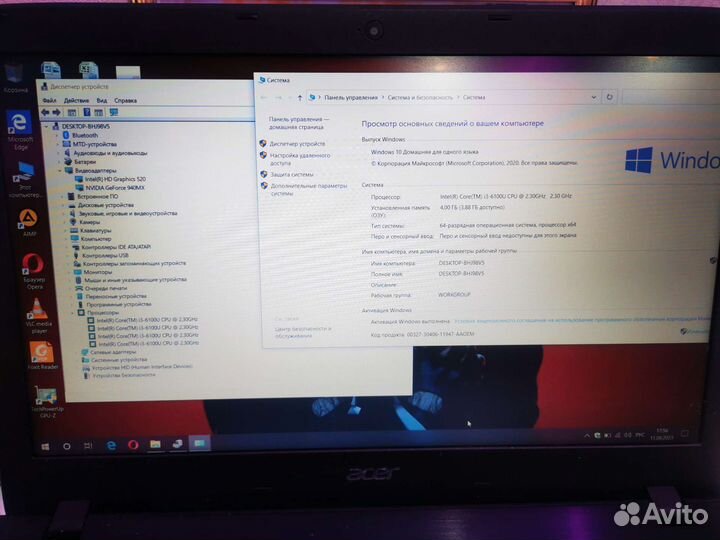This screenshot has width=720, height=540.
Task: Expand the Батареи category
Action: [x=59, y=162]
